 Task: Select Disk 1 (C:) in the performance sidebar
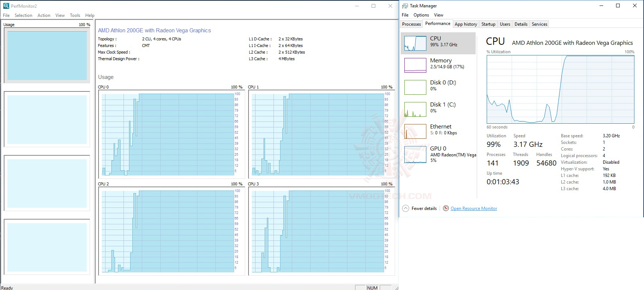point(438,109)
